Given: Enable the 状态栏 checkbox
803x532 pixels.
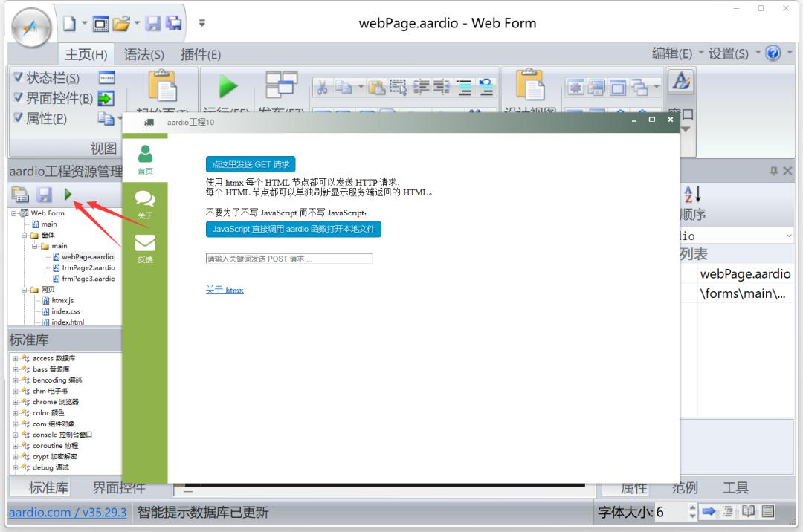Looking at the screenshot, I should pos(18,77).
